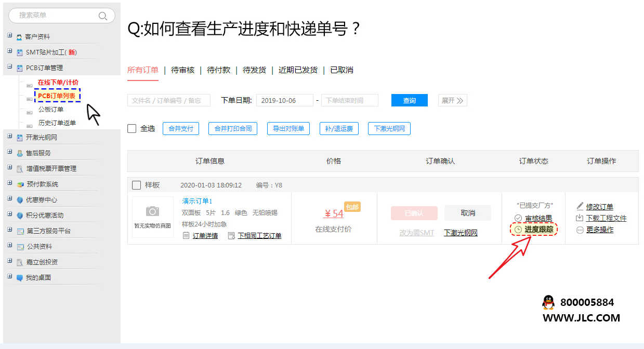Click the search magnifier icon in menu search

coord(103,16)
